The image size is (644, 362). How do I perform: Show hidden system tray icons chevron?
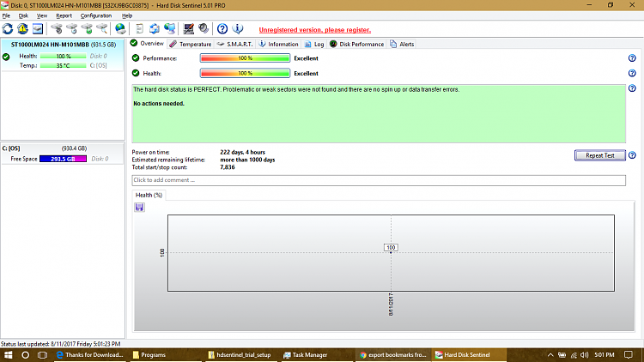pyautogui.click(x=550, y=355)
